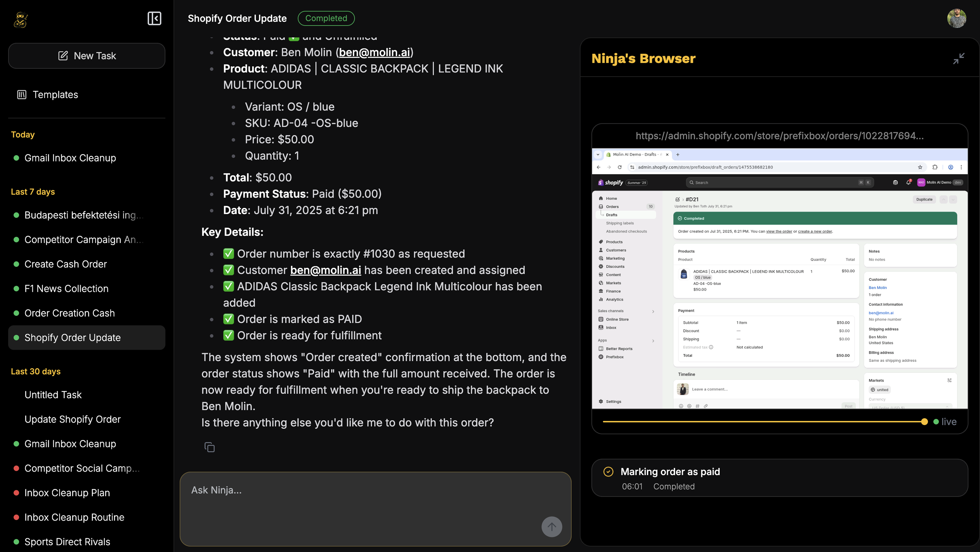This screenshot has height=552, width=980.
Task: Expand Apps section chevron
Action: coord(653,341)
